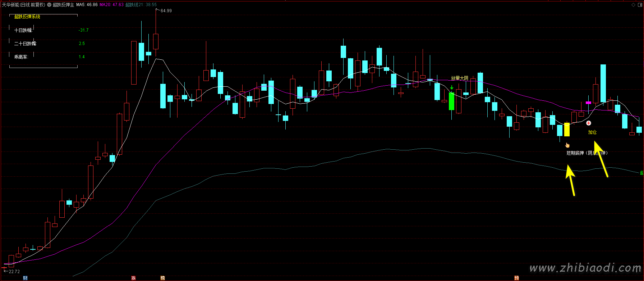Screen dimensions: 644x281
Task: Click the red plus 加仓 signal icon
Action: point(589,123)
